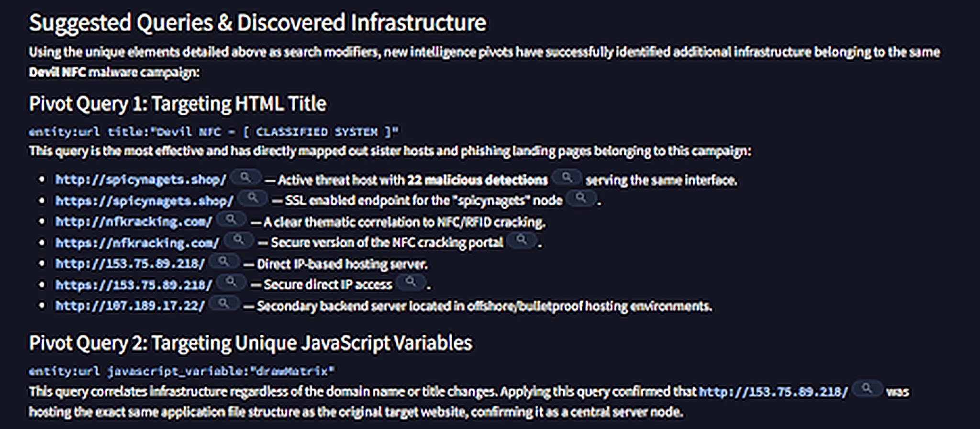This screenshot has height=429, width=980.
Task: Click search icon next to https://spicynagets.shop/
Action: click(253, 198)
